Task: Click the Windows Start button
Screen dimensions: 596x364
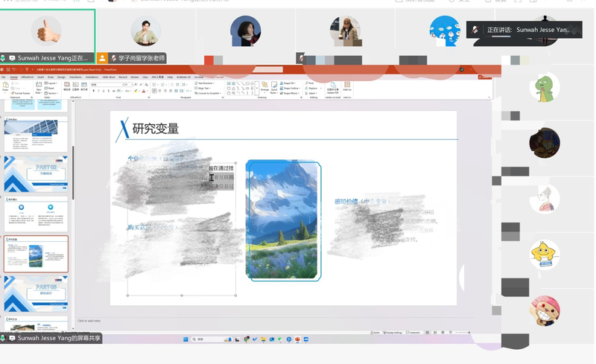Action: (186, 339)
